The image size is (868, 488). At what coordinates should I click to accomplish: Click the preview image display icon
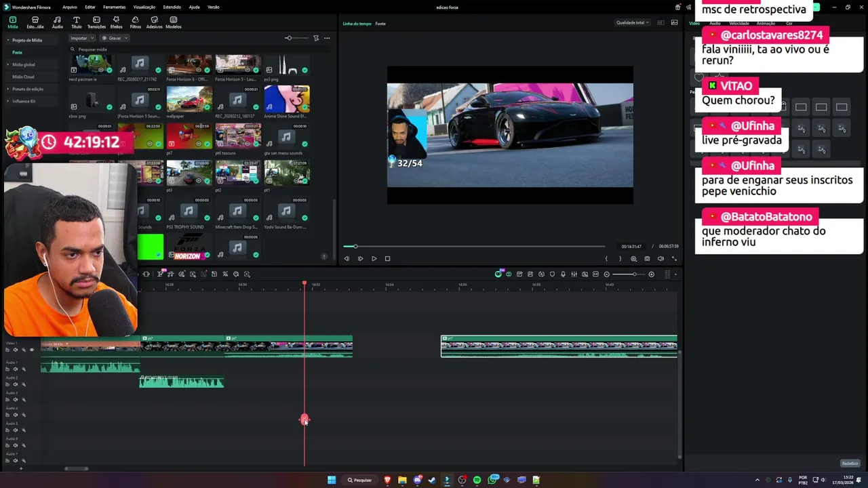point(674,22)
